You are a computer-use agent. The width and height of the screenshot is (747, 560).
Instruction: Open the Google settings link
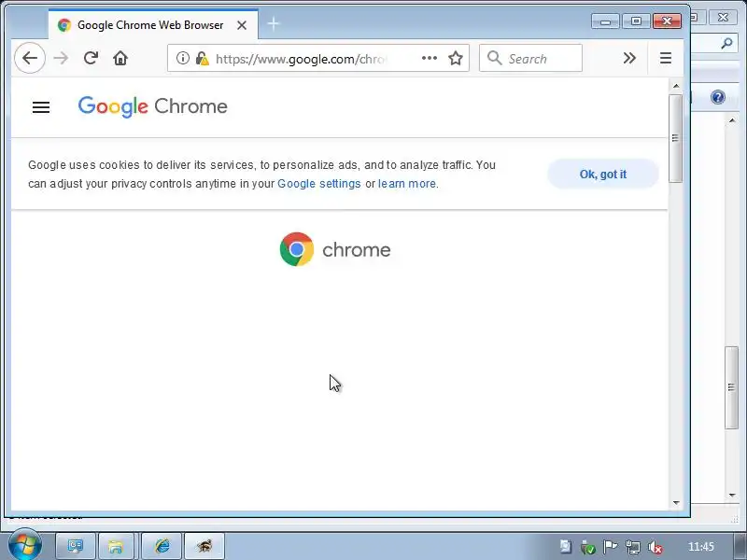point(318,184)
